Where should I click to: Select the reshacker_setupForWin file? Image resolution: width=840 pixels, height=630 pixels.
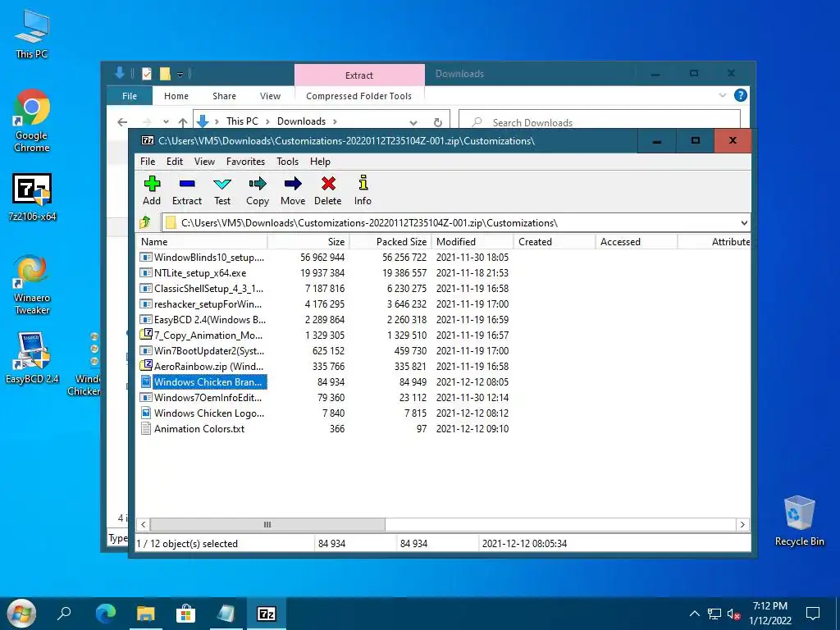202,304
